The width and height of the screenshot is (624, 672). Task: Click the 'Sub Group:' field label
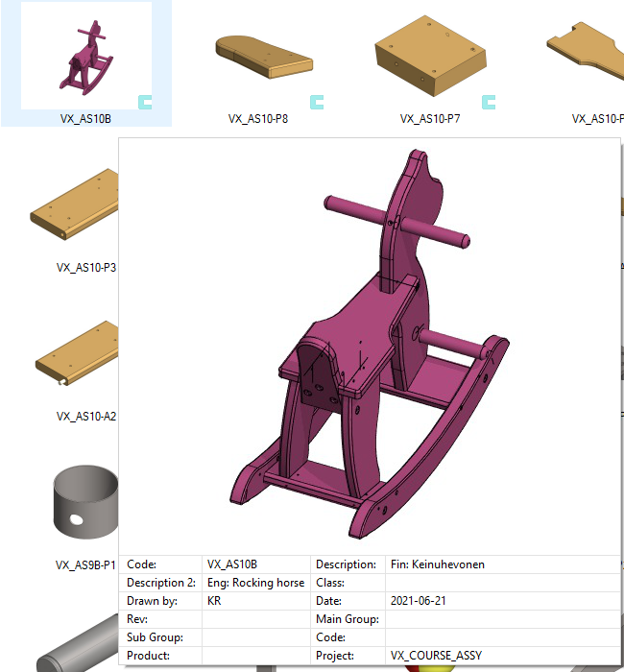(x=156, y=637)
